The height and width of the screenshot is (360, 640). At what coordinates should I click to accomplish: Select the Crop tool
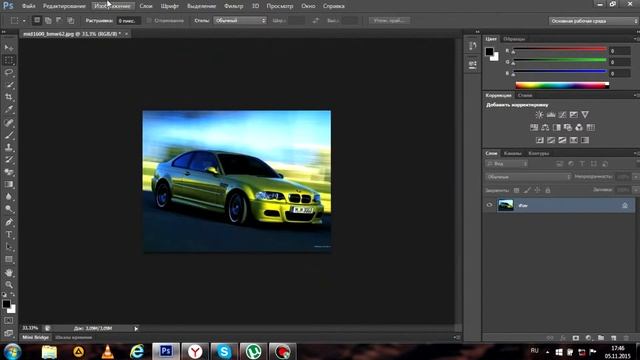point(9,97)
